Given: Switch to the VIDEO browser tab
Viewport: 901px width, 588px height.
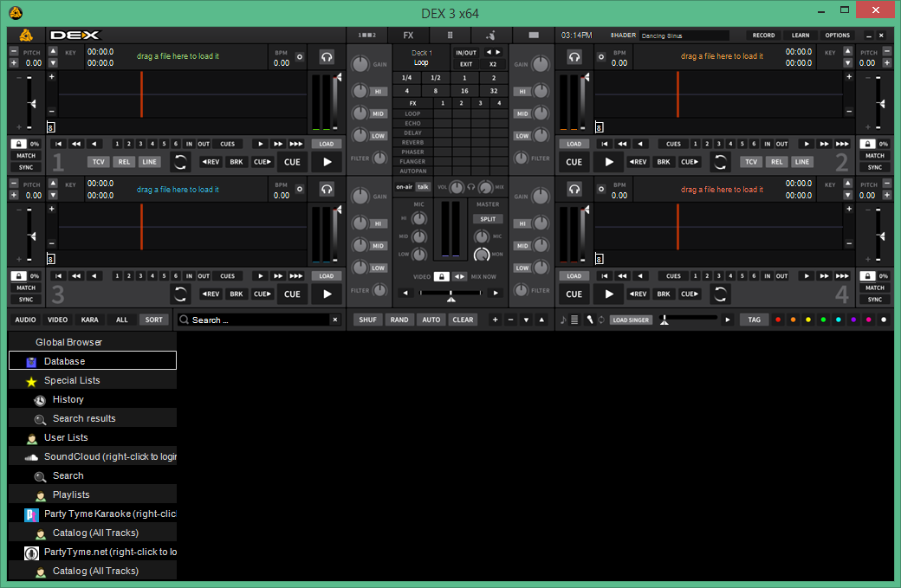Looking at the screenshot, I should click(57, 320).
